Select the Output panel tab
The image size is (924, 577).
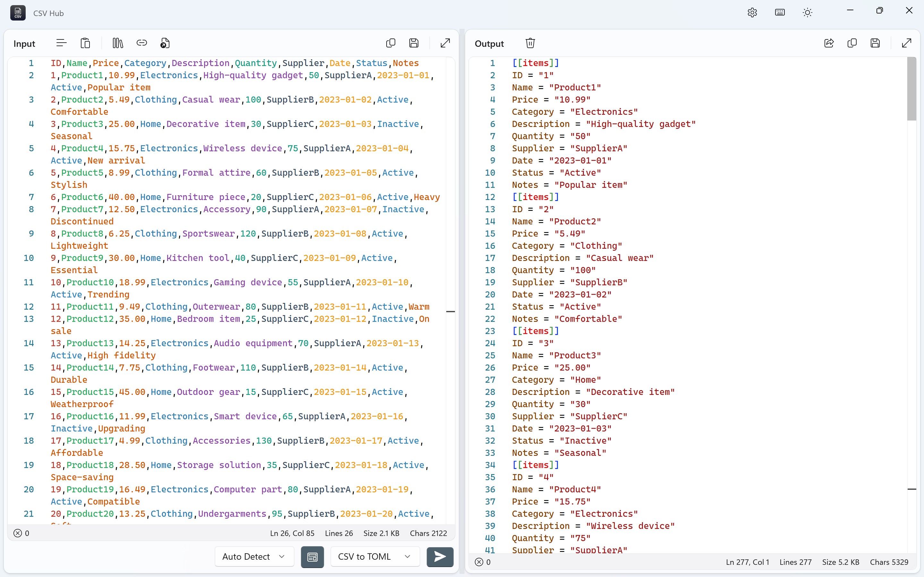click(489, 43)
